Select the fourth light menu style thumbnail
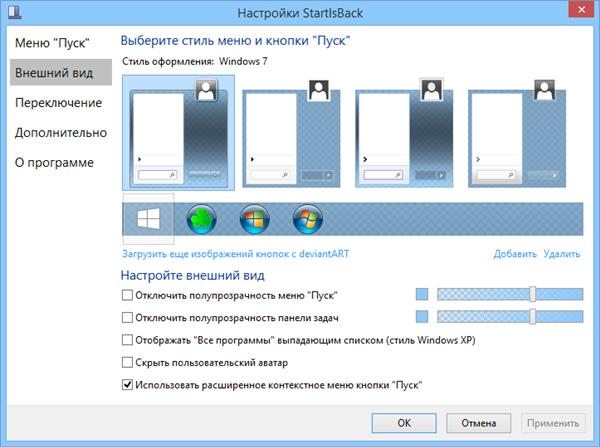Viewport: 600px width, 447px height. (x=517, y=133)
